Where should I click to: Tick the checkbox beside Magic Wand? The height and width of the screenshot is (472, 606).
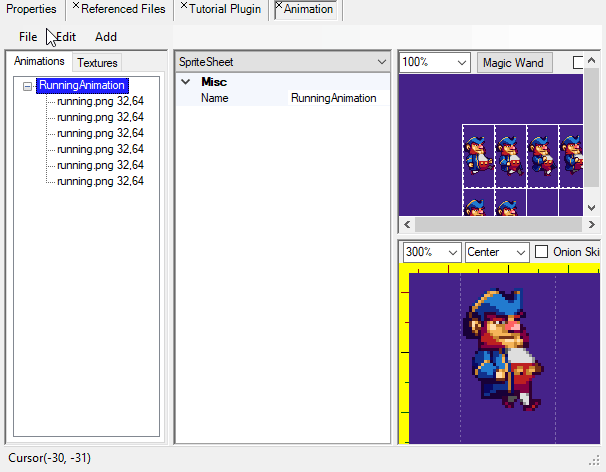[x=580, y=62]
